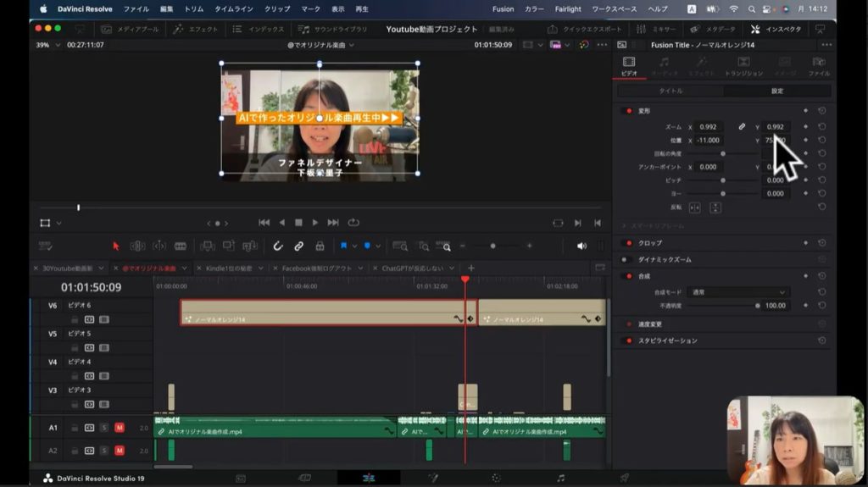Toggle the Transform (変形) section enable switch
868x487 pixels.
pyautogui.click(x=628, y=111)
